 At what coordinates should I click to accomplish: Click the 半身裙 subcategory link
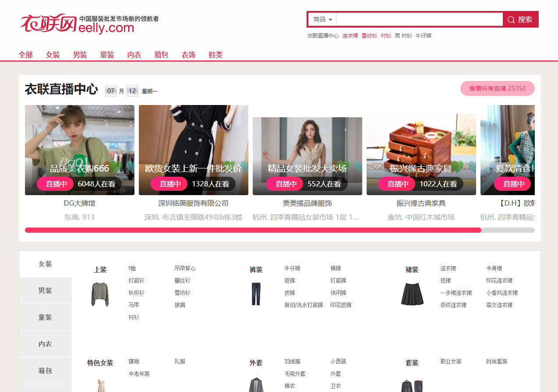[494, 268]
